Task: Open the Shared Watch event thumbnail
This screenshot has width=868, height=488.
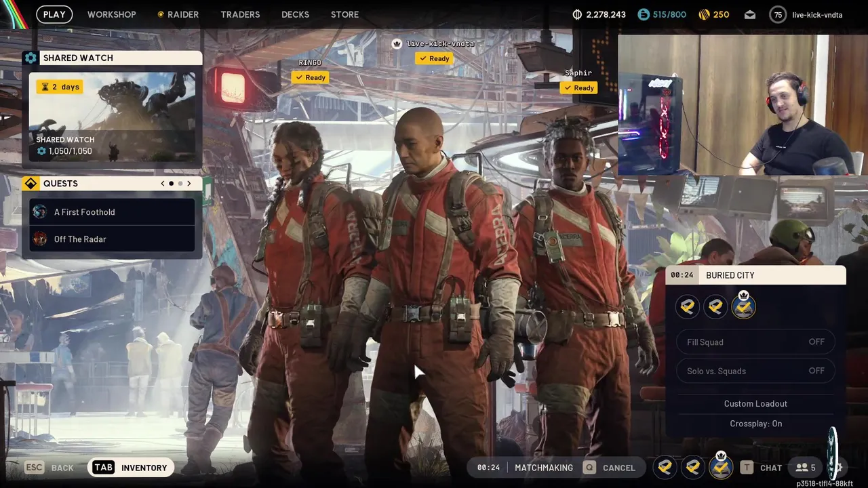Action: click(112, 117)
